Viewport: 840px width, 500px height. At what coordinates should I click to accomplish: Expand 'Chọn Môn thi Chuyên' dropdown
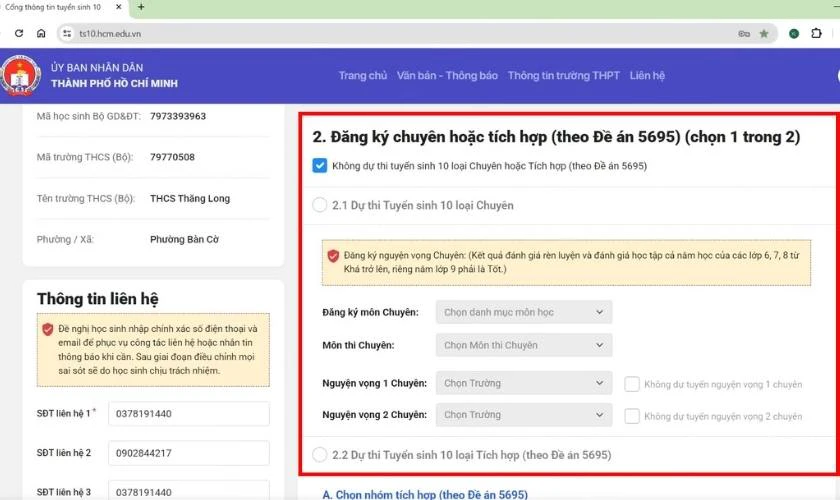pyautogui.click(x=524, y=346)
